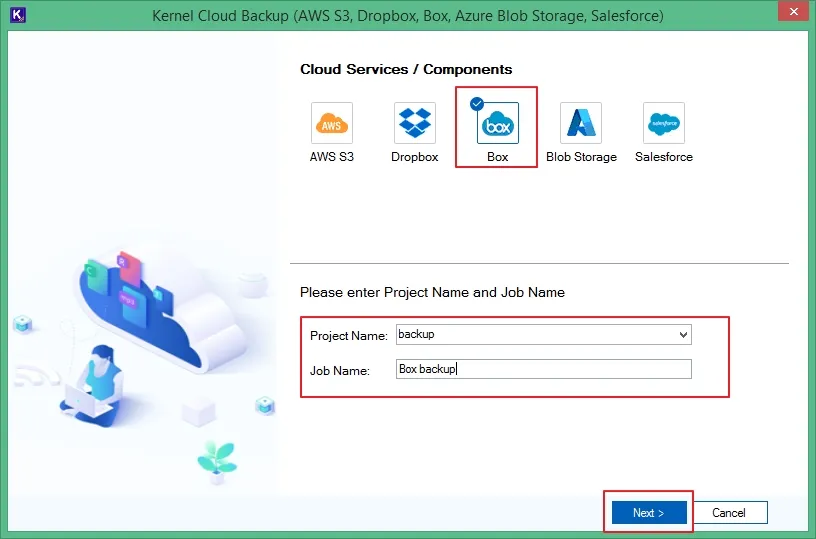This screenshot has width=816, height=539.
Task: Choose the Dropbox service icon
Action: pos(415,123)
